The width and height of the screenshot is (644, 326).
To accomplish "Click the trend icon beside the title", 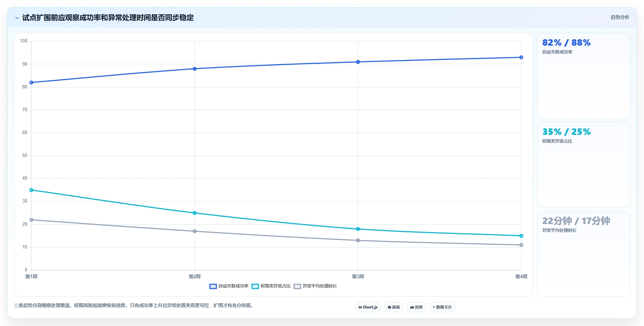I will pos(17,18).
